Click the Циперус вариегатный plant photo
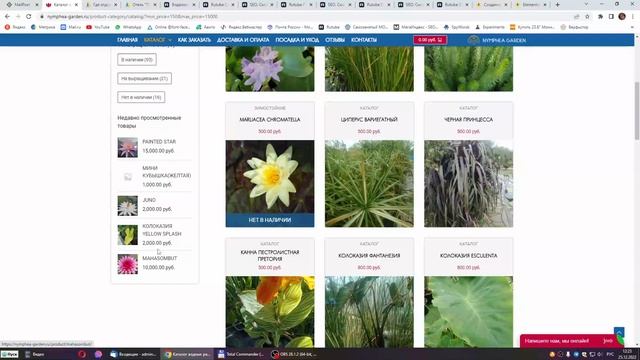The height and width of the screenshot is (360, 640). pos(369,184)
